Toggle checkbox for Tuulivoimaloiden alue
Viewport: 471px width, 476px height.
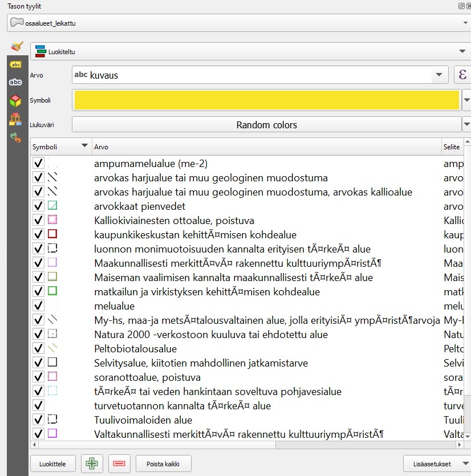(x=38, y=420)
